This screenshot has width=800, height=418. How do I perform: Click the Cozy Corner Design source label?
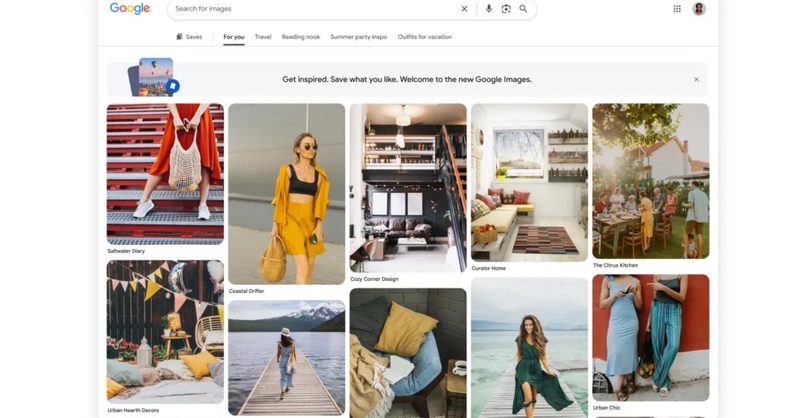pyautogui.click(x=374, y=279)
